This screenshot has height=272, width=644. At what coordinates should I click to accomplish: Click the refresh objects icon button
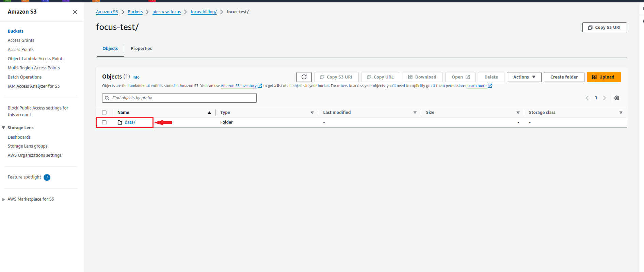pos(304,77)
